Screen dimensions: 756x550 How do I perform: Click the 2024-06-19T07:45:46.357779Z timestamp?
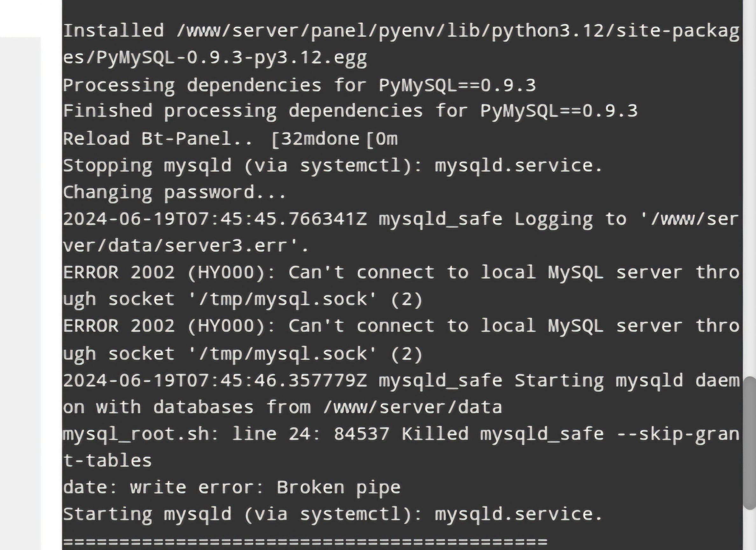(x=215, y=381)
